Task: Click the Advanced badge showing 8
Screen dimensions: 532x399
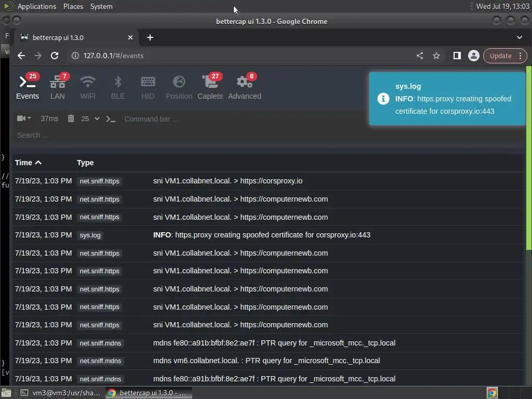Action: pyautogui.click(x=251, y=76)
